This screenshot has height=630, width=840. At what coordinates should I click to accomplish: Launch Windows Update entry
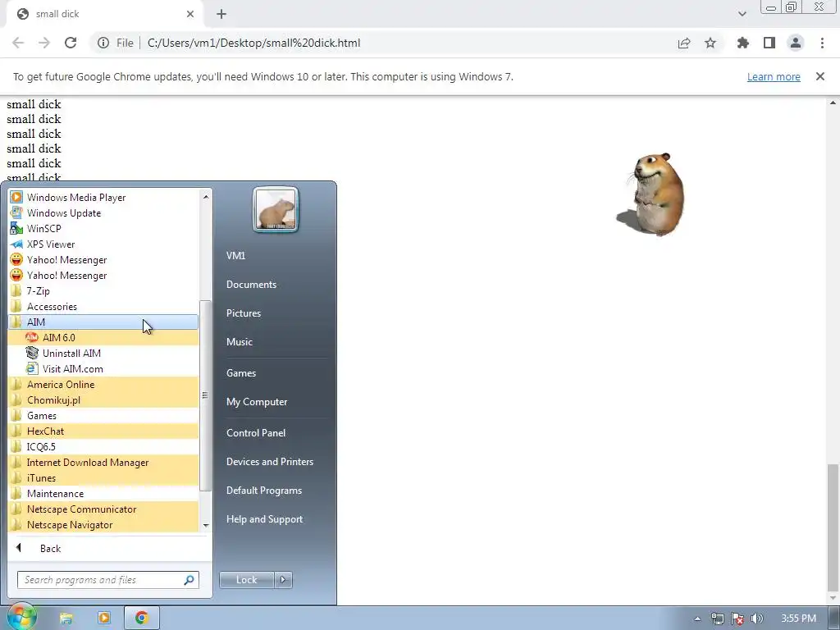point(103,213)
